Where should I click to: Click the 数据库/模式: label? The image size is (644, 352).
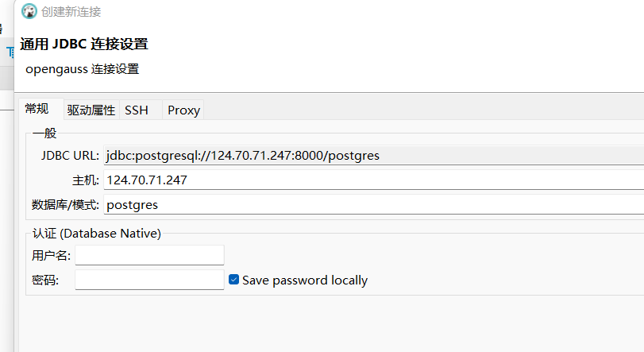point(65,204)
